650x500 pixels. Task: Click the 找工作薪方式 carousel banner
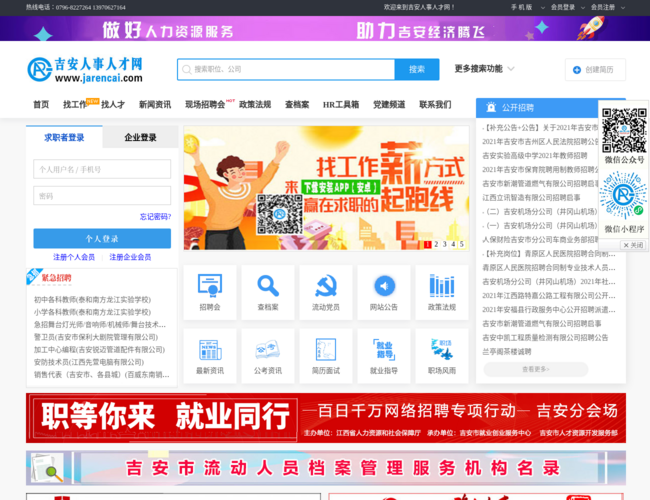point(326,188)
